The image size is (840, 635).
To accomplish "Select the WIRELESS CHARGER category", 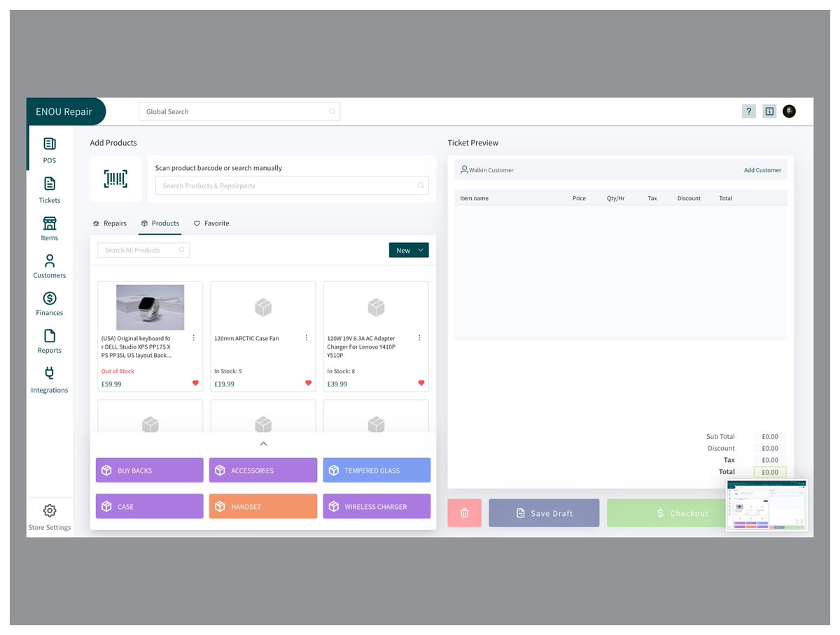I will [x=377, y=506].
